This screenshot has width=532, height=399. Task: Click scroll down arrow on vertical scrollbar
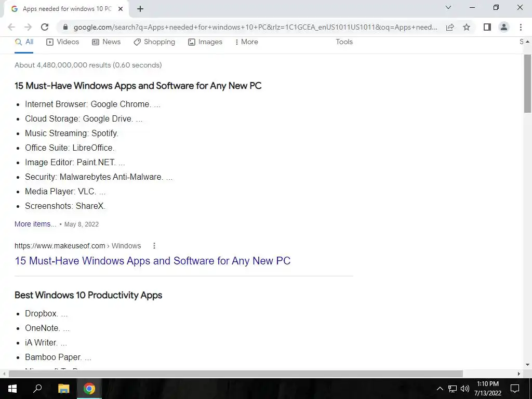pyautogui.click(x=527, y=365)
